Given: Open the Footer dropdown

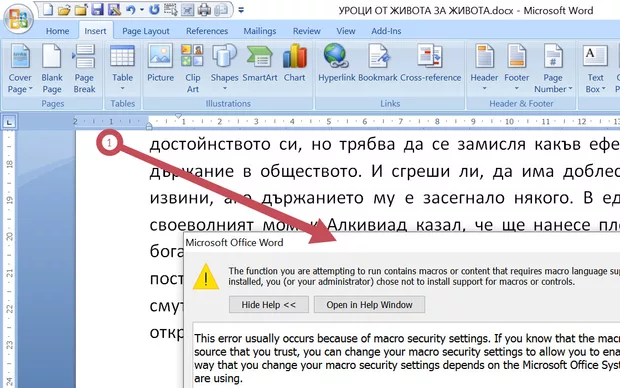Looking at the screenshot, I should click(516, 67).
